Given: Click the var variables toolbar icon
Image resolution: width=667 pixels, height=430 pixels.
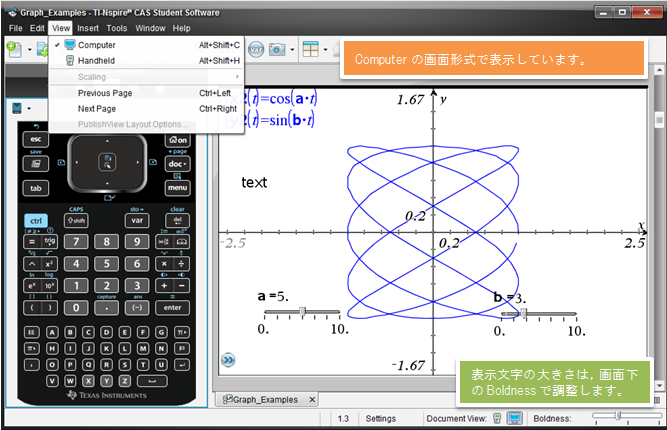Looking at the screenshot, I should point(256,49).
